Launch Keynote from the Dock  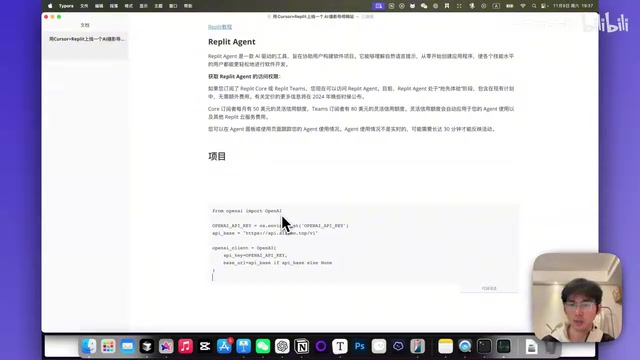(x=244, y=347)
